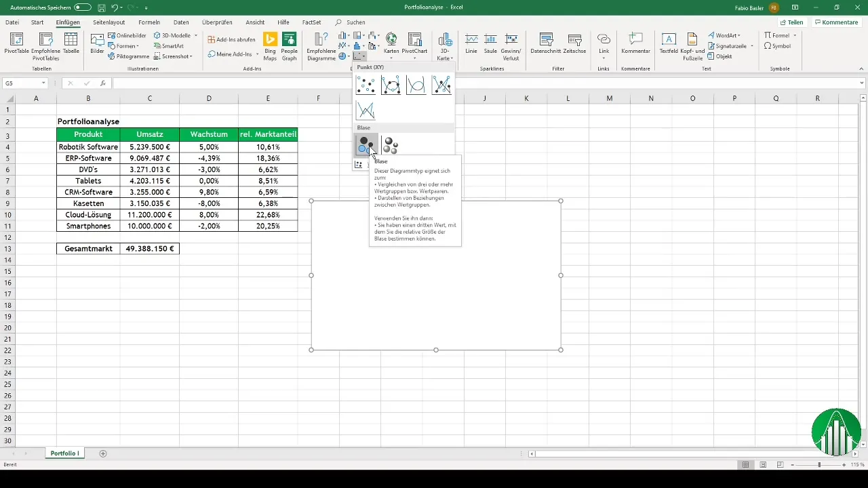Choose scatter chart with smooth lines and markers
868x488 pixels.
tap(391, 85)
